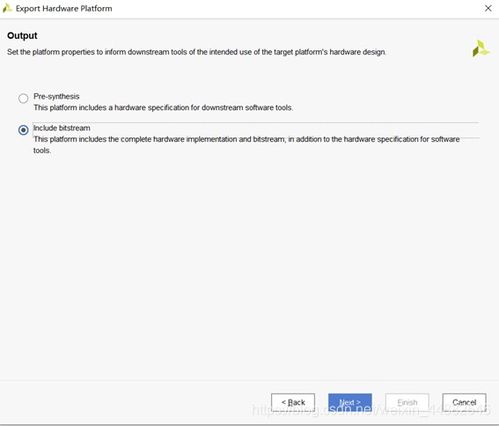This screenshot has width=499, height=426.
Task: Click the Vivado icon in title bar
Action: pyautogui.click(x=7, y=8)
